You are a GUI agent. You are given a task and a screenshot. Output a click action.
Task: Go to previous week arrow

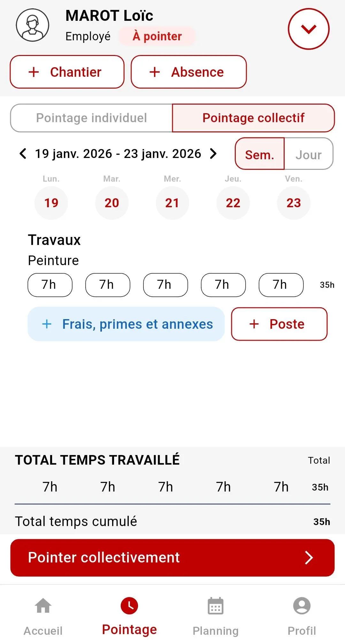[23, 153]
